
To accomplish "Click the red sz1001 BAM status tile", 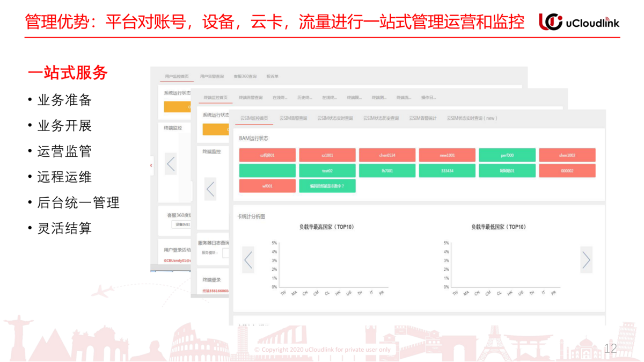I will 327,155.
